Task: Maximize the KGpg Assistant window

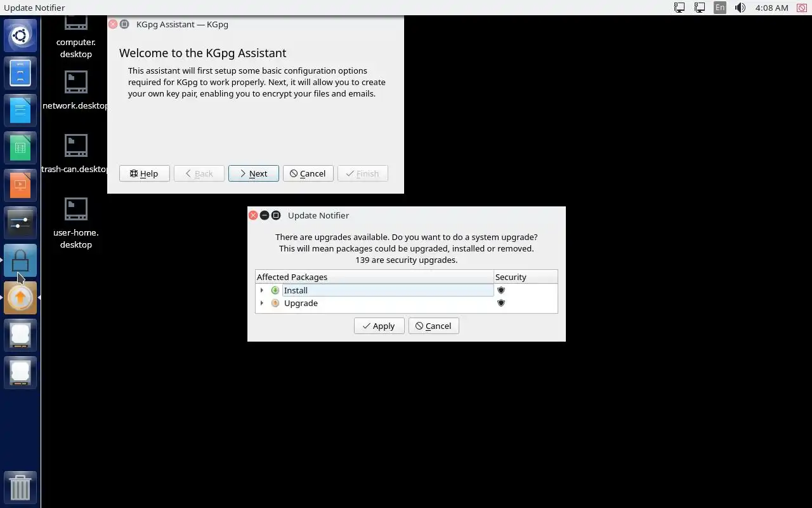Action: (x=124, y=24)
